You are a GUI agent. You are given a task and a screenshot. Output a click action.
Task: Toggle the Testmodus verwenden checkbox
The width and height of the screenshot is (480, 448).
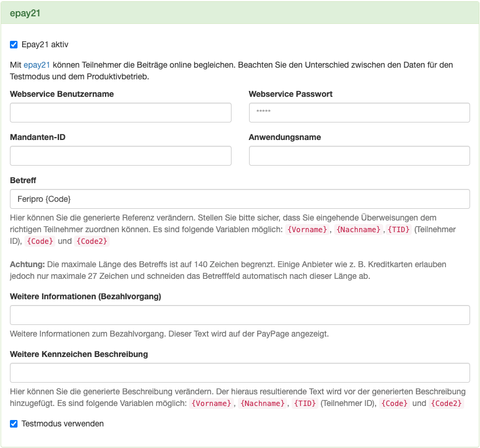(x=14, y=424)
